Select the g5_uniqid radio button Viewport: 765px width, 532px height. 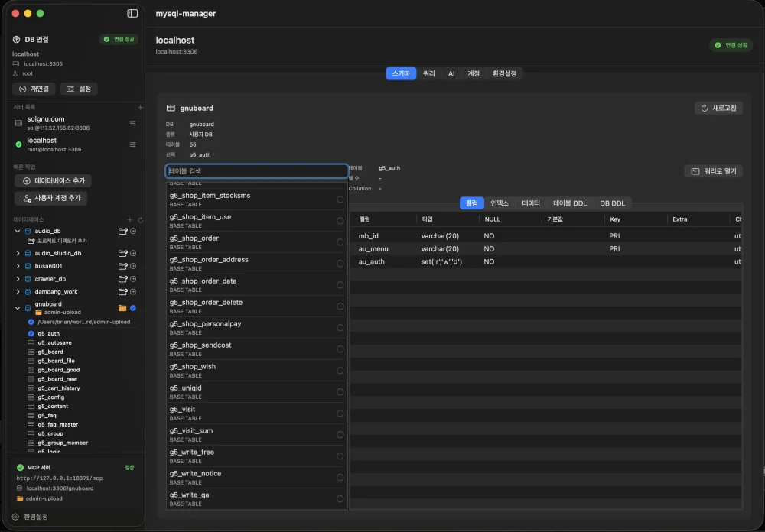340,392
